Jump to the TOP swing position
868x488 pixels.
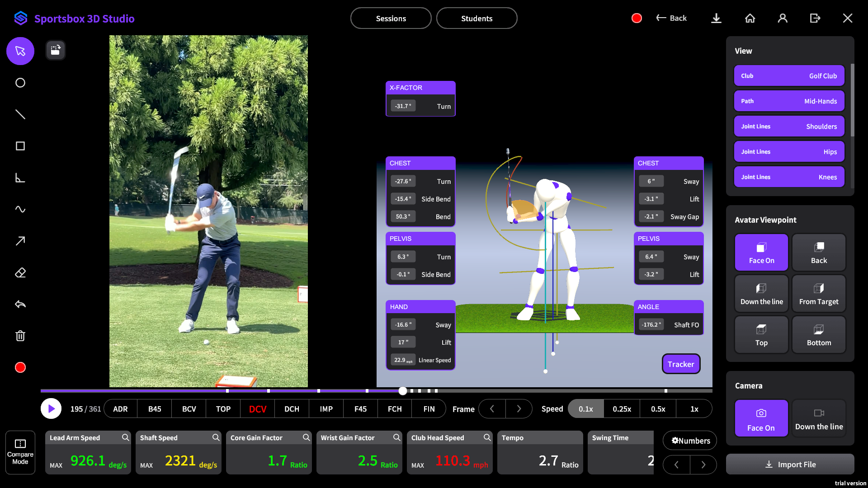(x=223, y=409)
